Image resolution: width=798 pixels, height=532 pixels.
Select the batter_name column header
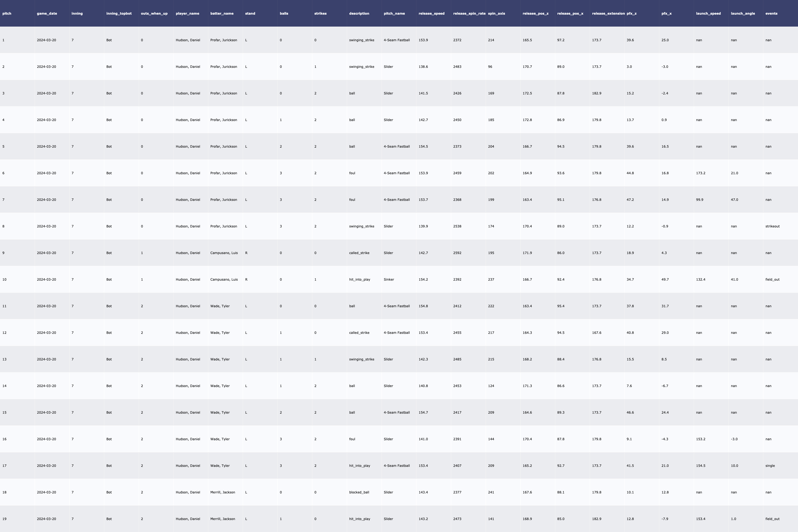(x=222, y=14)
